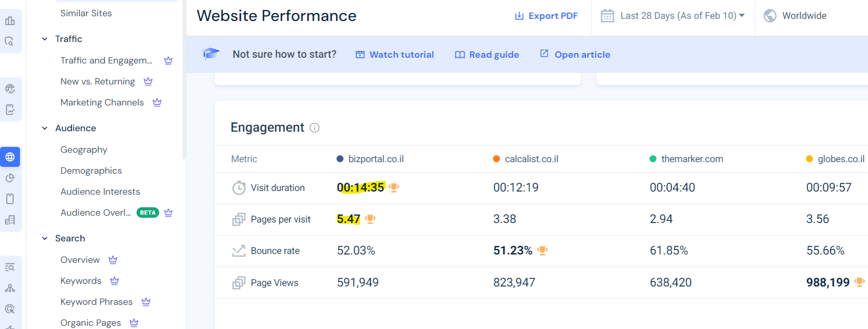
Task: Open the list search sidebar icon
Action: (x=10, y=267)
